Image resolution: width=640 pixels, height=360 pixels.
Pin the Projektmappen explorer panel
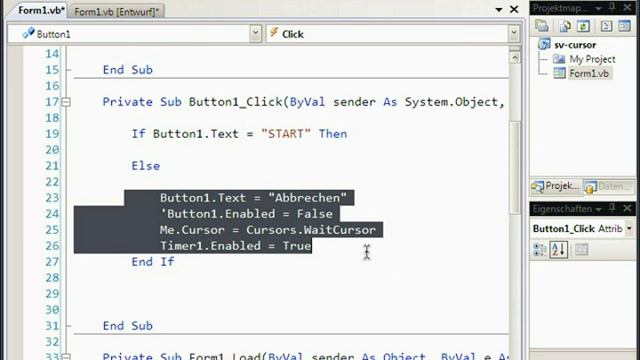click(612, 7)
